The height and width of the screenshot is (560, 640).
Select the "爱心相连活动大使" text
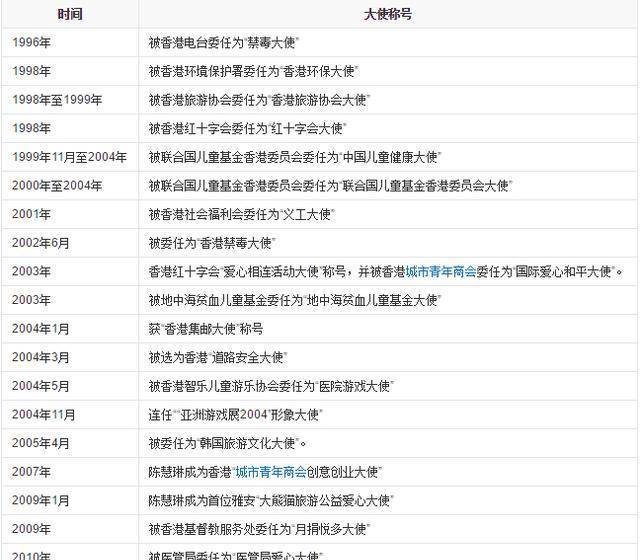pos(271,271)
